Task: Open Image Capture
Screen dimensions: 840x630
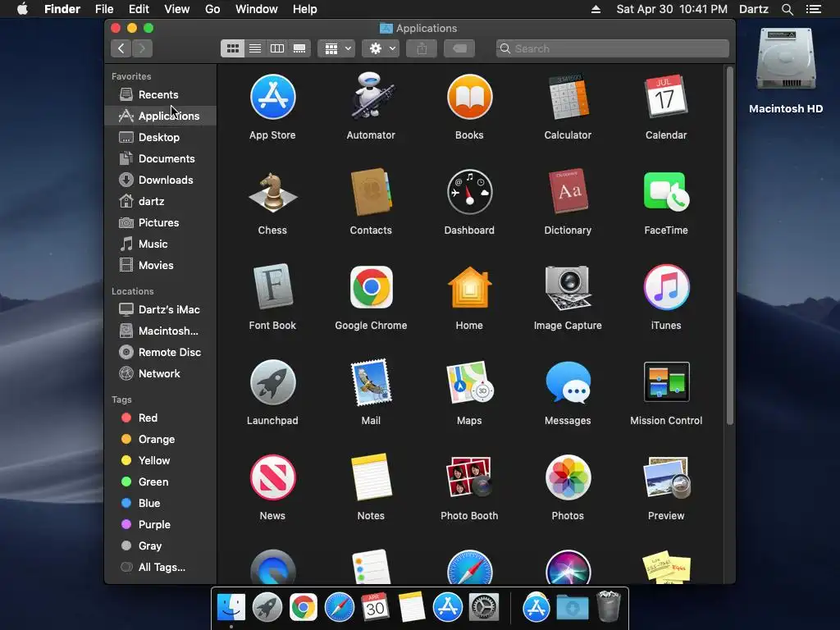Action: click(568, 288)
